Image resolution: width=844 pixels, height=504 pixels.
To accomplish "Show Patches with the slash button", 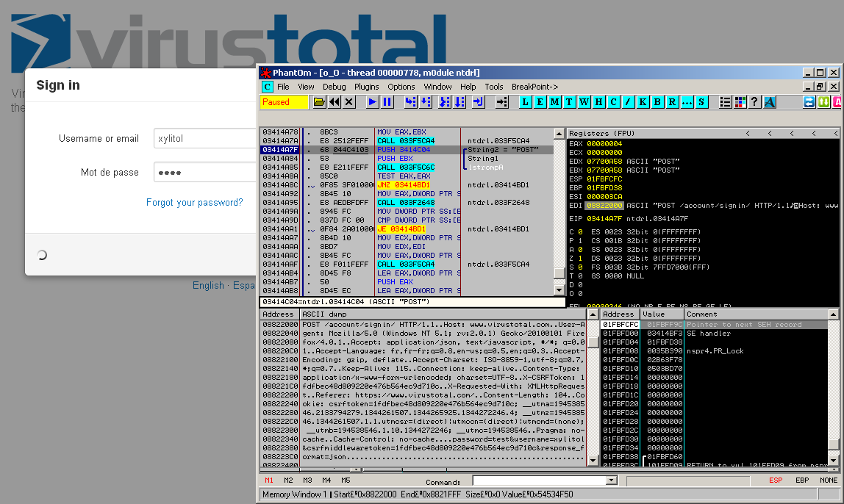I will point(628,102).
